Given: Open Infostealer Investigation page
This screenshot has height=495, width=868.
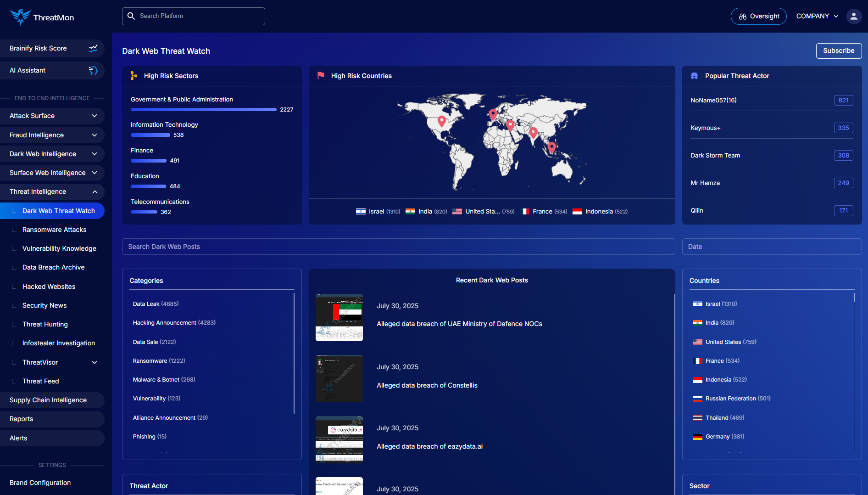Looking at the screenshot, I should (x=59, y=343).
